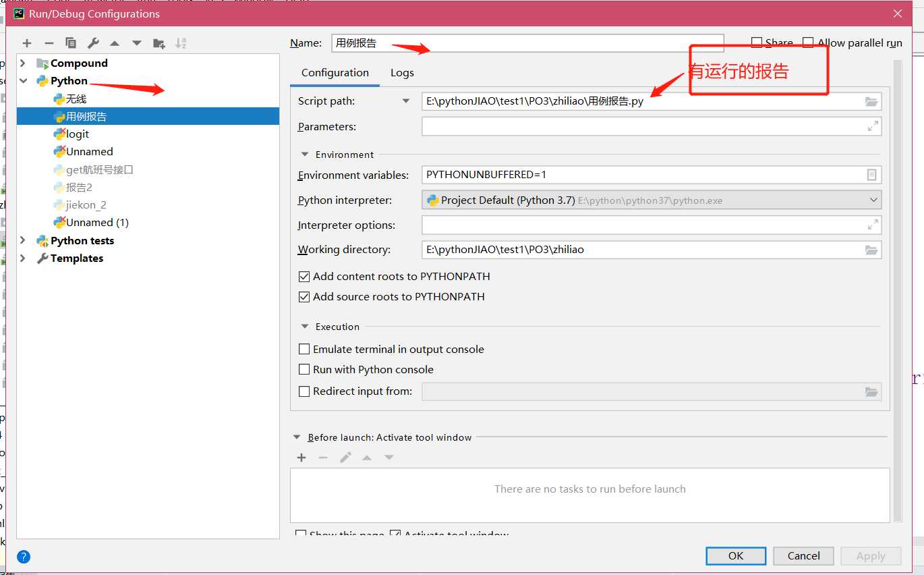Check Run with Python console option
This screenshot has width=924, height=575.
point(304,370)
